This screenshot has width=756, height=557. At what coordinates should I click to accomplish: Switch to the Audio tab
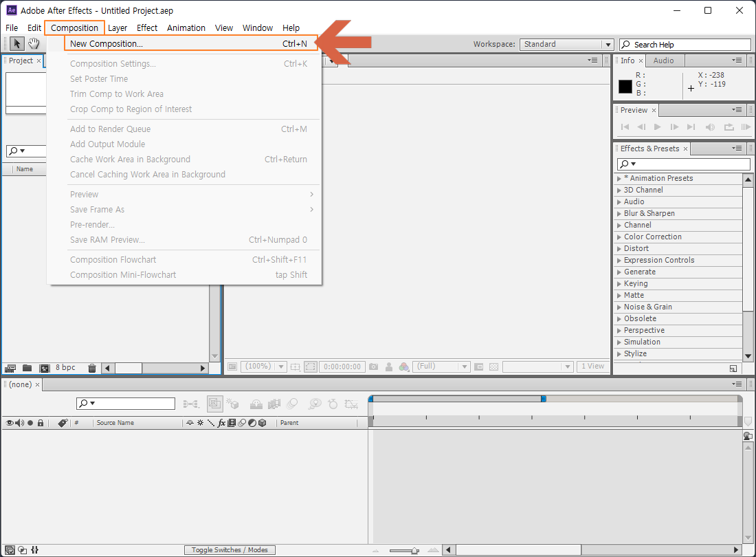click(x=663, y=61)
